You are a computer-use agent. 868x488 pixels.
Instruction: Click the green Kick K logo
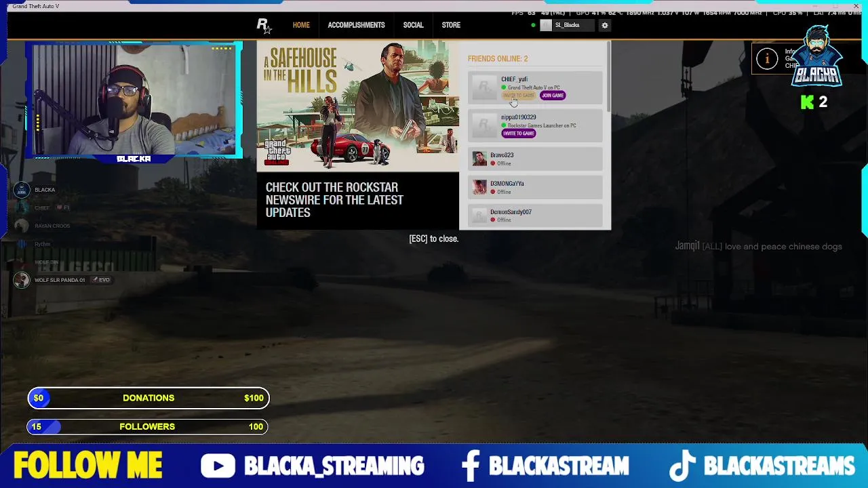pyautogui.click(x=807, y=102)
